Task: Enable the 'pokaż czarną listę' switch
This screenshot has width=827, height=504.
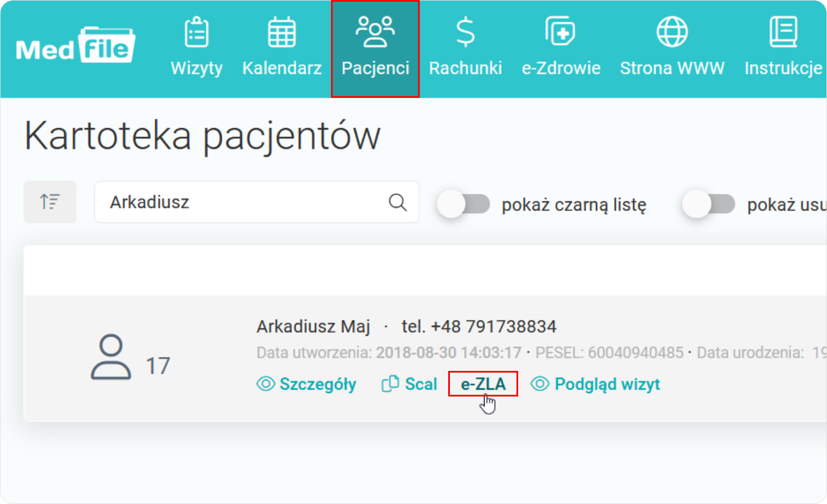Action: [464, 204]
